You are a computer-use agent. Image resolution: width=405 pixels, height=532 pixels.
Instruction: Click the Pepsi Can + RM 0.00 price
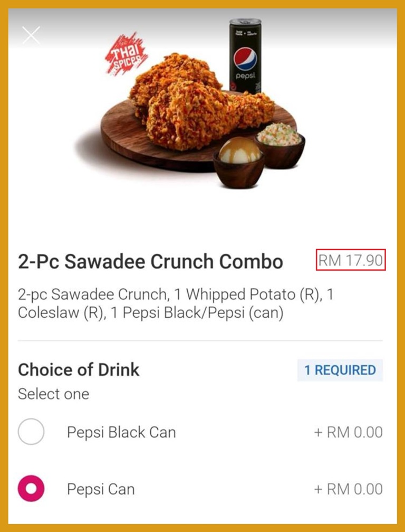349,489
